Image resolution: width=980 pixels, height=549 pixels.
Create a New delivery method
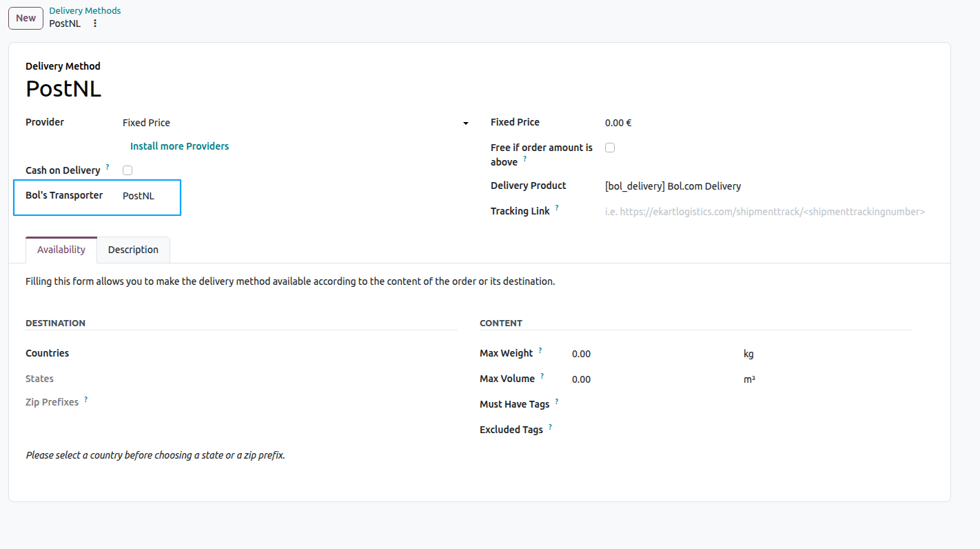[26, 18]
